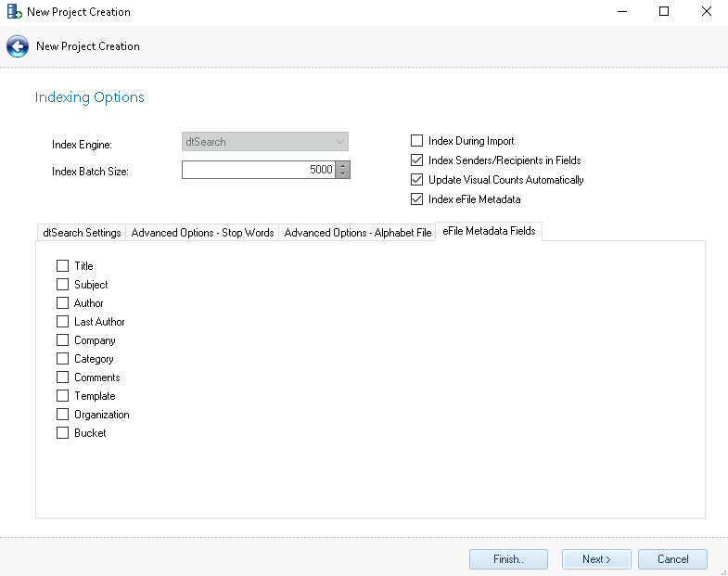Check the Title metadata field
This screenshot has width=728, height=576.
coord(63,266)
